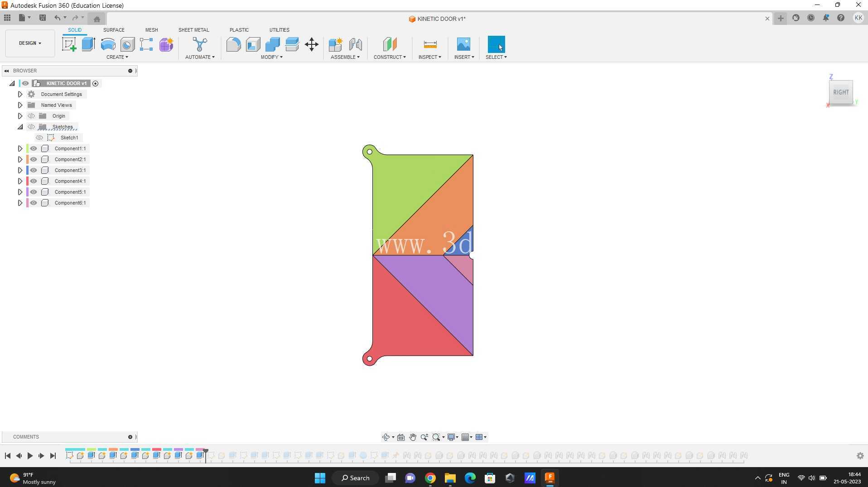The image size is (868, 487).
Task: Open the CONSTRUCT menu label
Action: (x=390, y=57)
